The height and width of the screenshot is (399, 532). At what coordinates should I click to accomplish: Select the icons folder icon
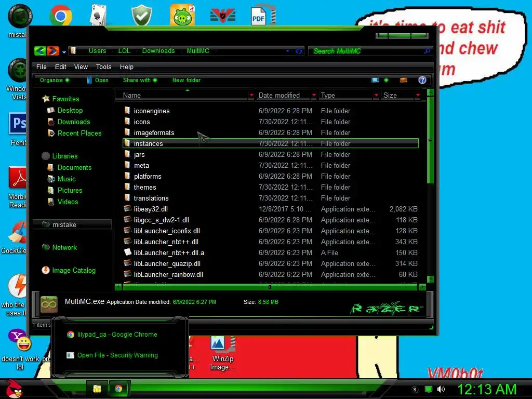tap(127, 121)
